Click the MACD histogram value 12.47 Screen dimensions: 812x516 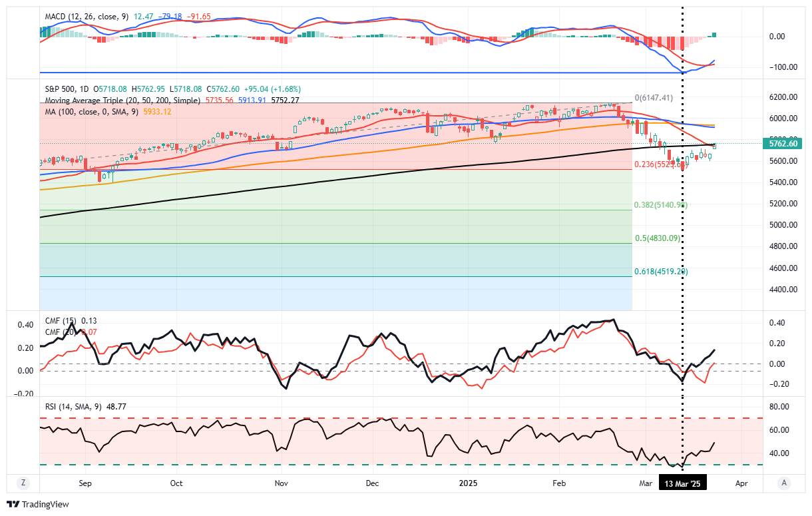[144, 16]
